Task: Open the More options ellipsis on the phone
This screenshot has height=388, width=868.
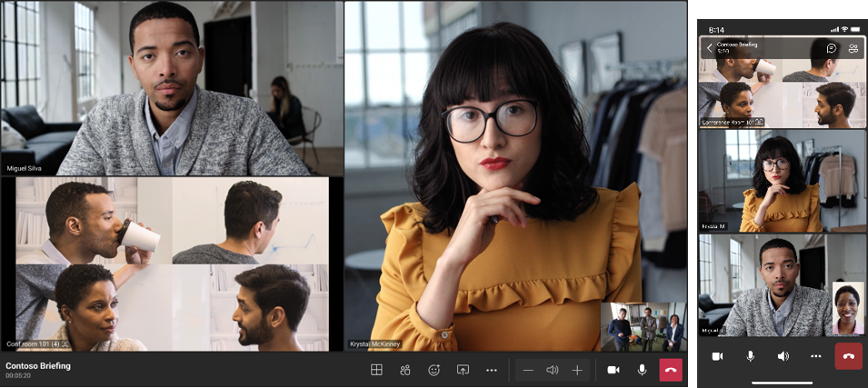Action: [815, 356]
